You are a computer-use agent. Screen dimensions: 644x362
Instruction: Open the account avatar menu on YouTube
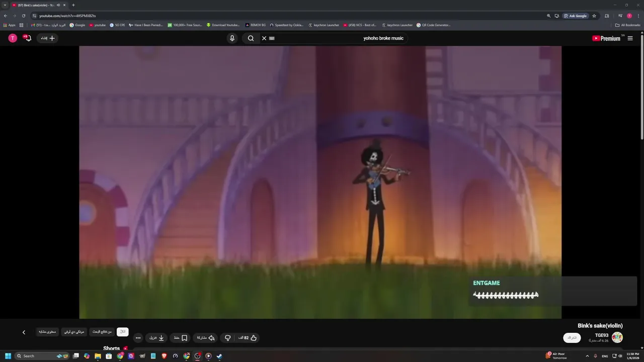pos(13,38)
